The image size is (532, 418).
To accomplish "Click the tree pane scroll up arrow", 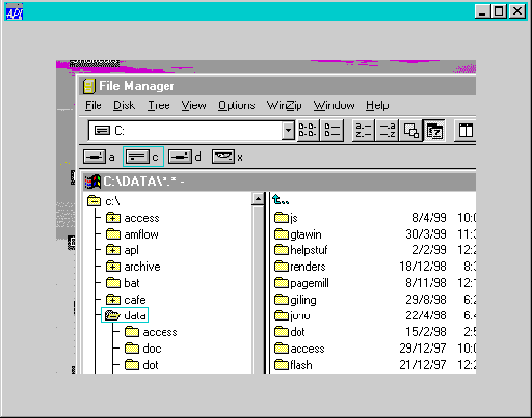I will (258, 198).
